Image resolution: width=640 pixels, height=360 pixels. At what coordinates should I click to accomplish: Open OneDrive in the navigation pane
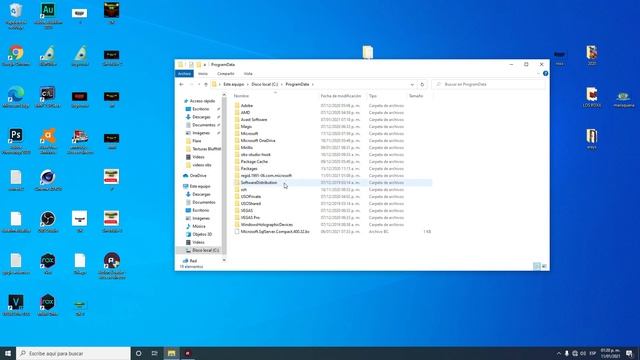click(x=198, y=176)
